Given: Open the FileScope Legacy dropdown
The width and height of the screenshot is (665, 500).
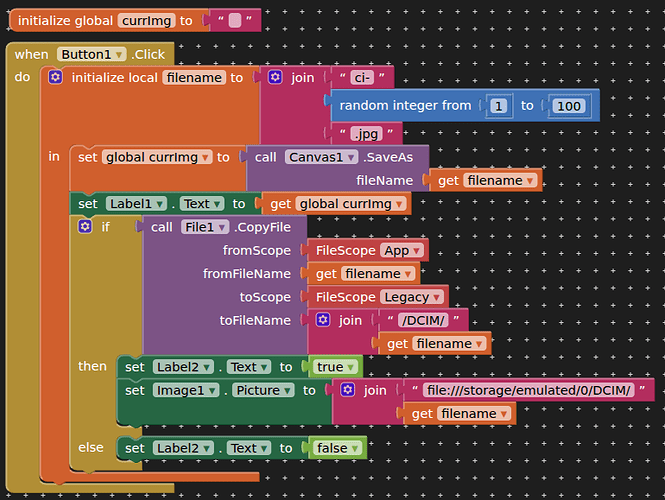Looking at the screenshot, I should point(436,297).
